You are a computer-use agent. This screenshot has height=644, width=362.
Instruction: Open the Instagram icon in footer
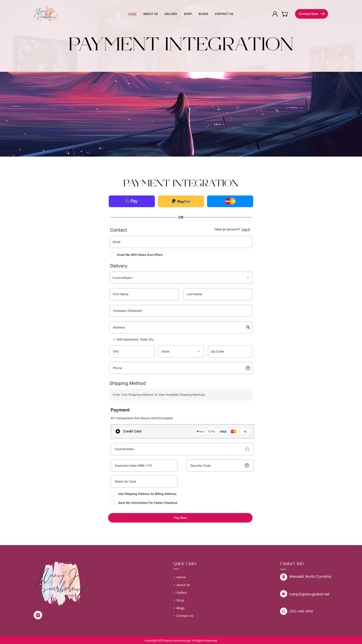[38, 615]
